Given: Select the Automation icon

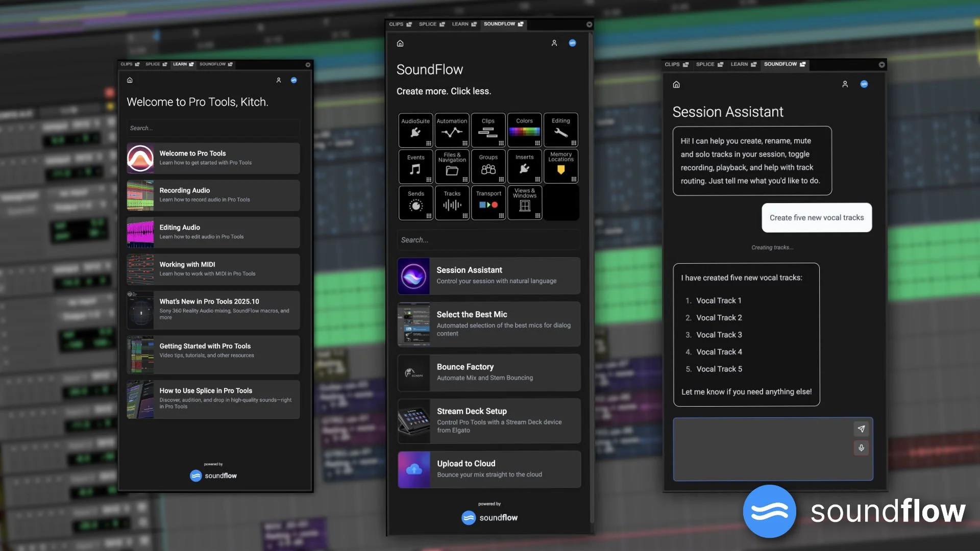Looking at the screenshot, I should 452,130.
